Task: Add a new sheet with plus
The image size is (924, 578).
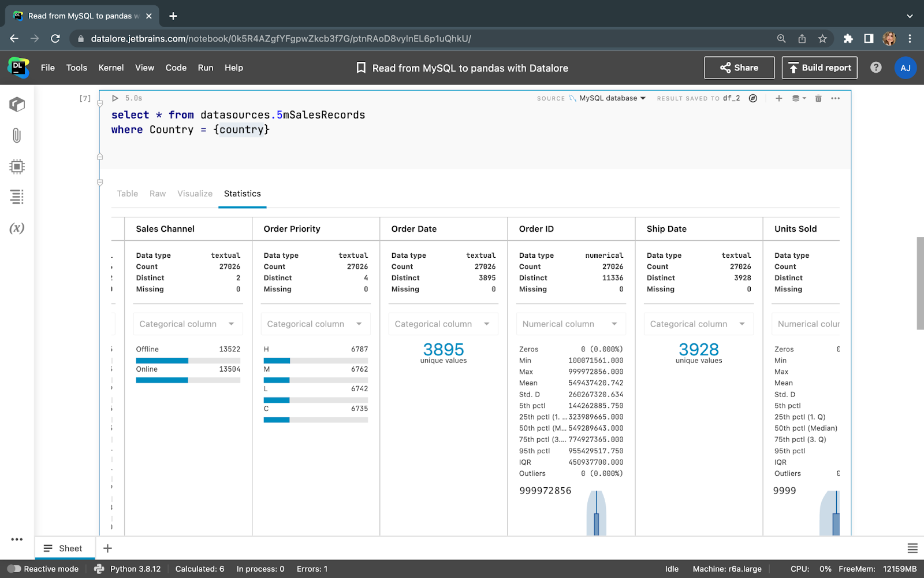Action: [x=107, y=548]
